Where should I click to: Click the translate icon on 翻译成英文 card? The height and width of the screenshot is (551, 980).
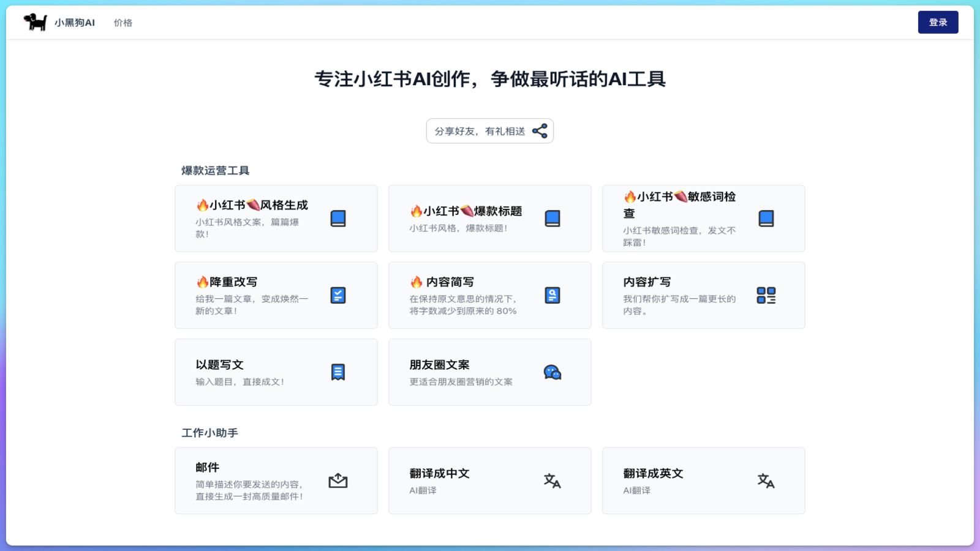[766, 481]
